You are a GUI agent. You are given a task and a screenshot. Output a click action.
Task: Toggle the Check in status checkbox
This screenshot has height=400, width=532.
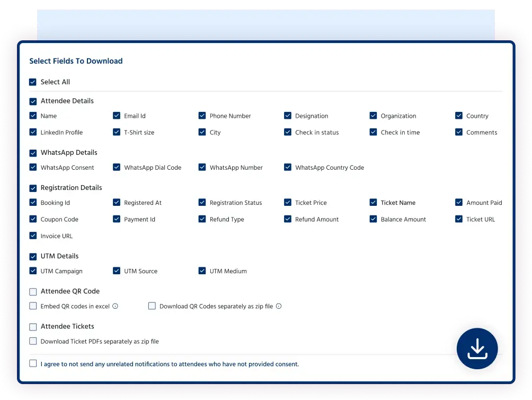tap(288, 132)
